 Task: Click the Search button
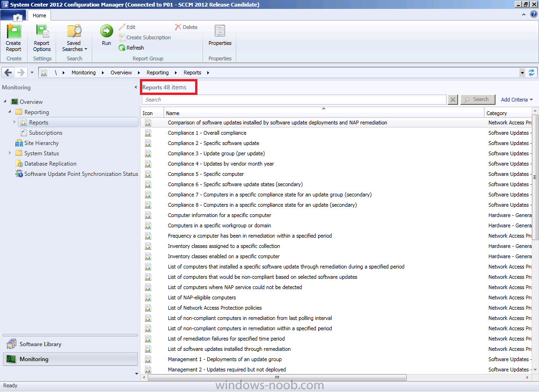coord(477,99)
